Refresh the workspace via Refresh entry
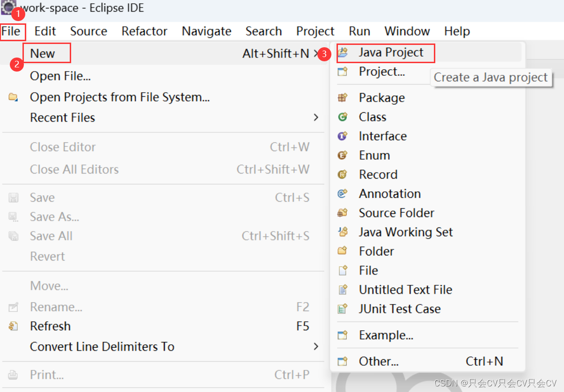 tap(51, 326)
